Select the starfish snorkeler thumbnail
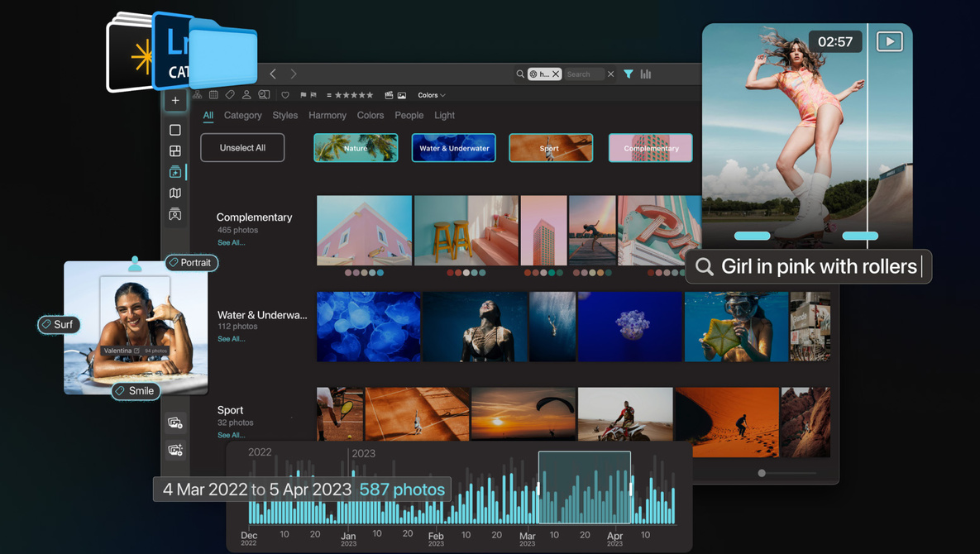 (736, 327)
